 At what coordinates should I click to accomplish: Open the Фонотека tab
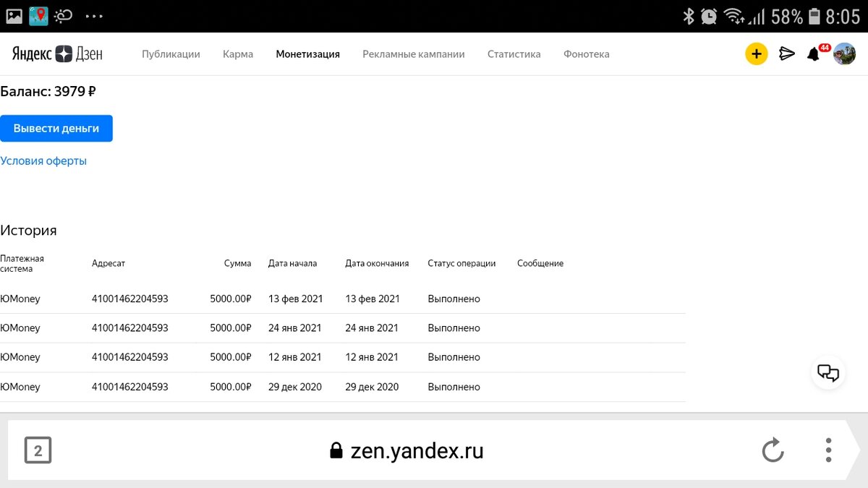[x=587, y=54]
